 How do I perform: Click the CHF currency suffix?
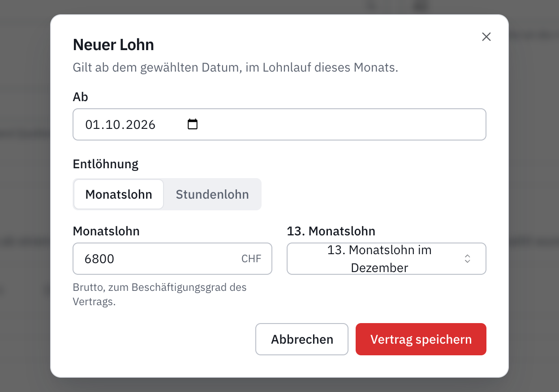251,259
